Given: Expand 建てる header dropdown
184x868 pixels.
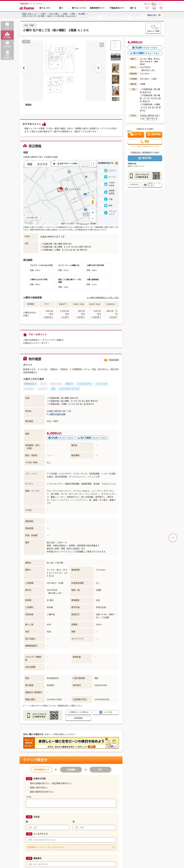Looking at the screenshot, I should (79, 8).
